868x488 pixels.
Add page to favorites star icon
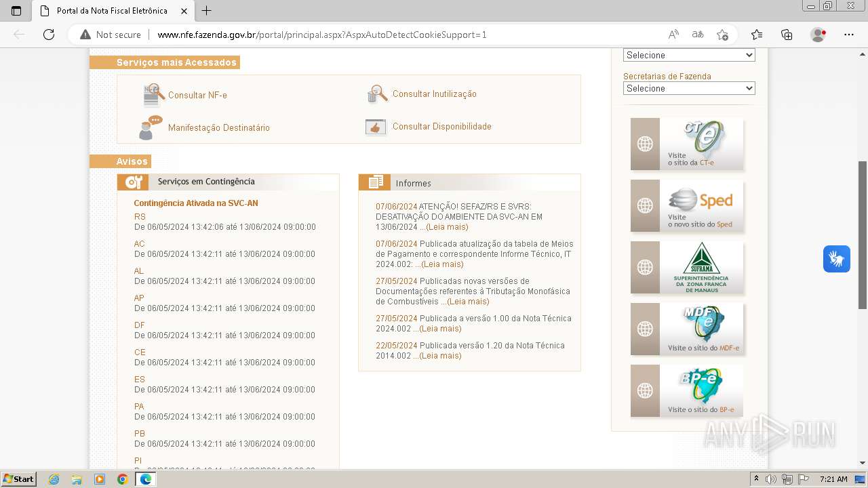click(x=722, y=35)
